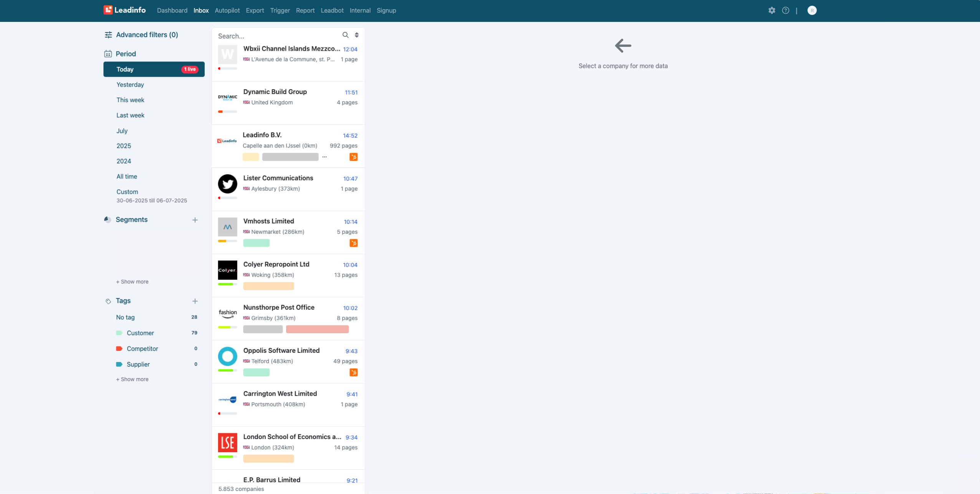
Task: Click the orange tag on Colyer Repropoint
Action: [x=268, y=286]
